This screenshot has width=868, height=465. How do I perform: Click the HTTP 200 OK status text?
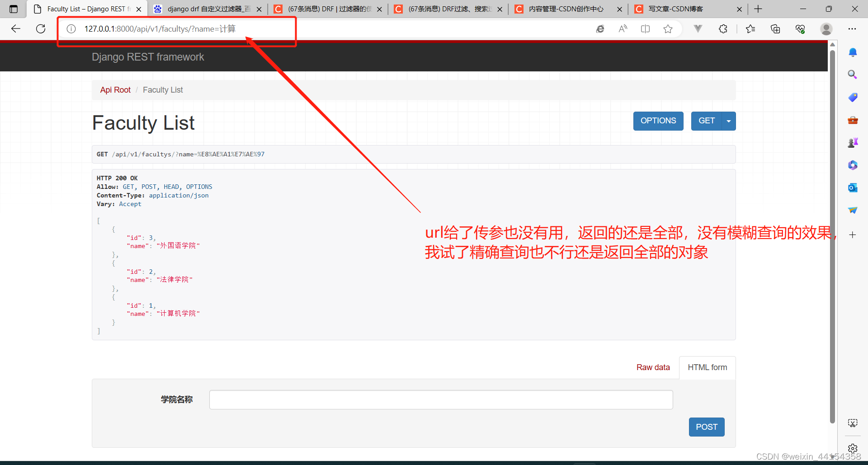coord(117,178)
